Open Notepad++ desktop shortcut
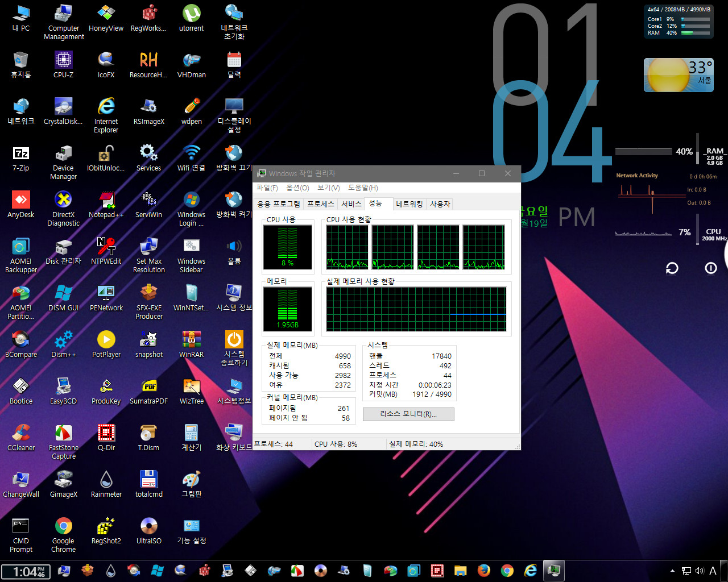This screenshot has height=582, width=728. click(x=106, y=205)
